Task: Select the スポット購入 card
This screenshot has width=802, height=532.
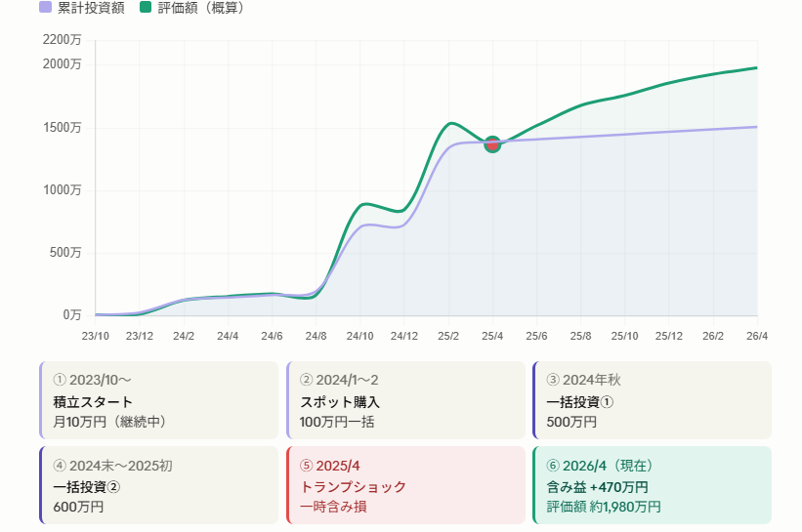Action: point(406,400)
